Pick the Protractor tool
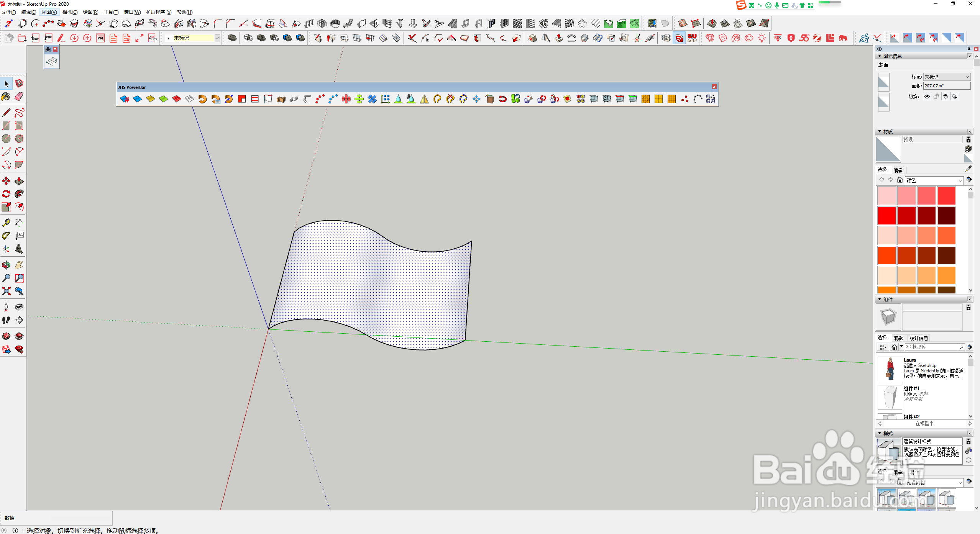 point(6,236)
